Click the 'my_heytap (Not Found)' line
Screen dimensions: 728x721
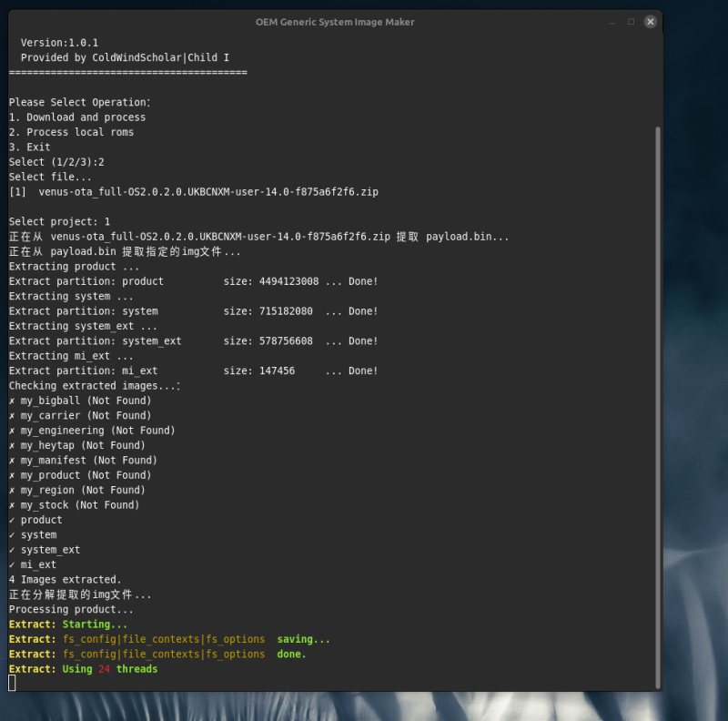coord(77,445)
